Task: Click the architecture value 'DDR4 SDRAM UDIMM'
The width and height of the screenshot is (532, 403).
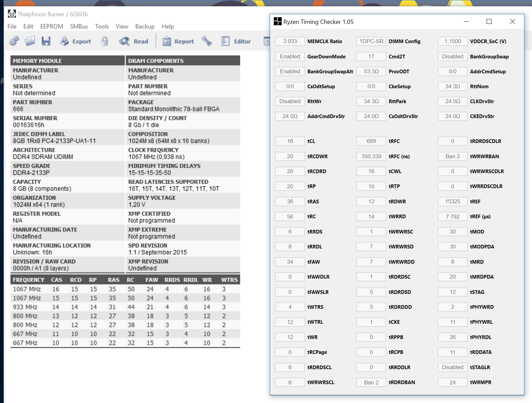Action: pyautogui.click(x=43, y=157)
